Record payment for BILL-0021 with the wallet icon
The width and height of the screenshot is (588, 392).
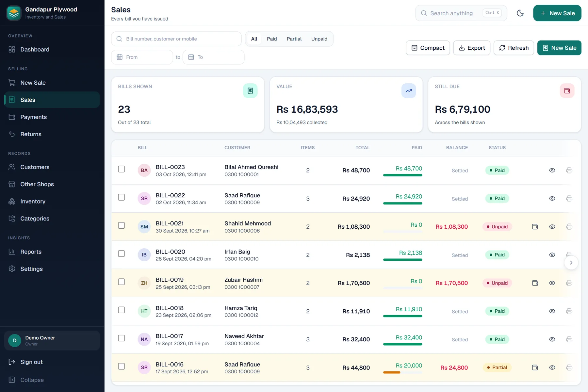535,227
